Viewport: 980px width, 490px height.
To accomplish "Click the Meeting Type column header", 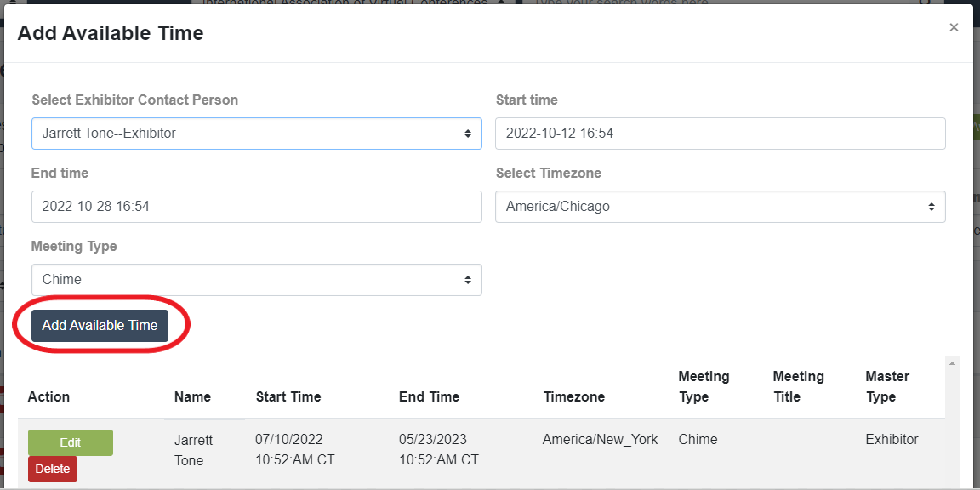I will pos(704,386).
